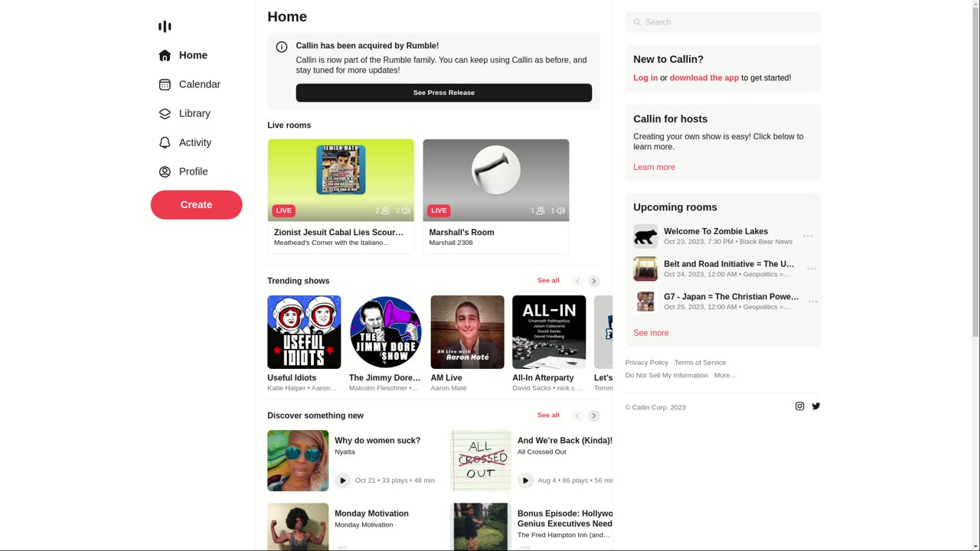Viewport: 980px width, 551px height.
Task: Open the Privacy Policy link
Action: click(646, 363)
